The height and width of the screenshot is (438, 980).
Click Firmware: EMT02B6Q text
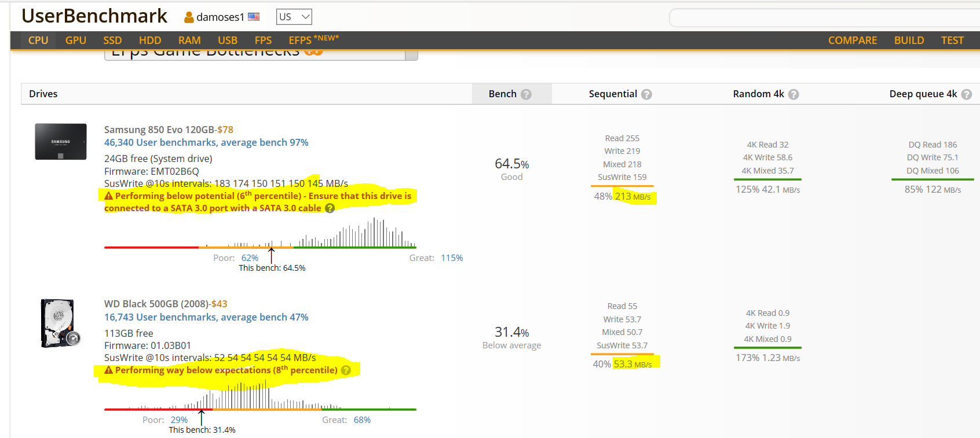[x=152, y=171]
